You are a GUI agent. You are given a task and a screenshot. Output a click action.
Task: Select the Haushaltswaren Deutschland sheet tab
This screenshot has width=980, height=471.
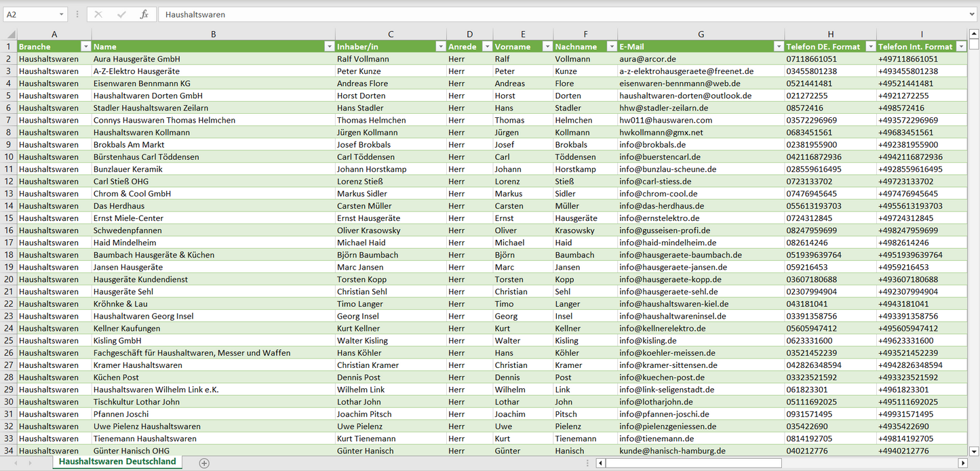coord(117,462)
